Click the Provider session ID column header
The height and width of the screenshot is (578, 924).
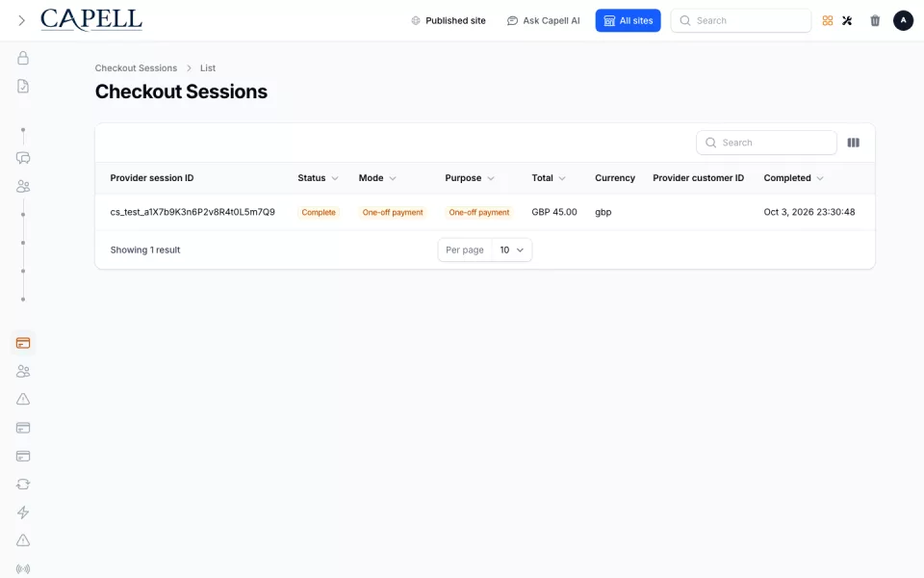(x=152, y=178)
